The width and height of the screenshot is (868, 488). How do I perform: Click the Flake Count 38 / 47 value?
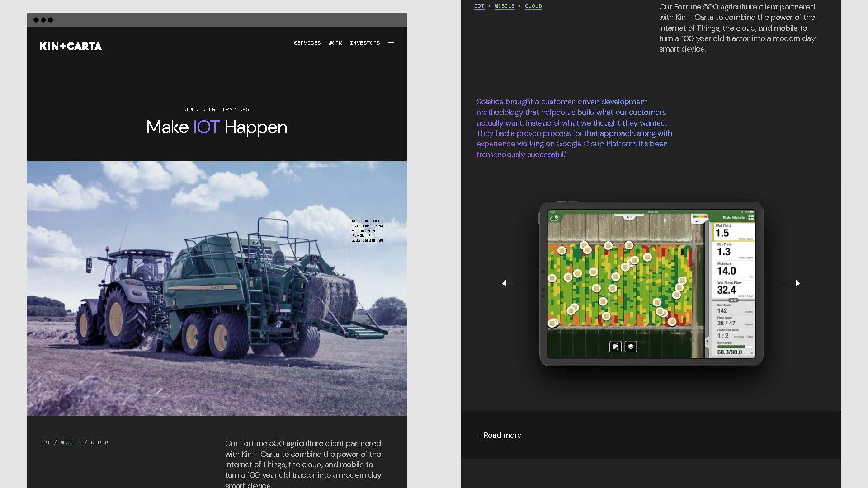pos(726,323)
